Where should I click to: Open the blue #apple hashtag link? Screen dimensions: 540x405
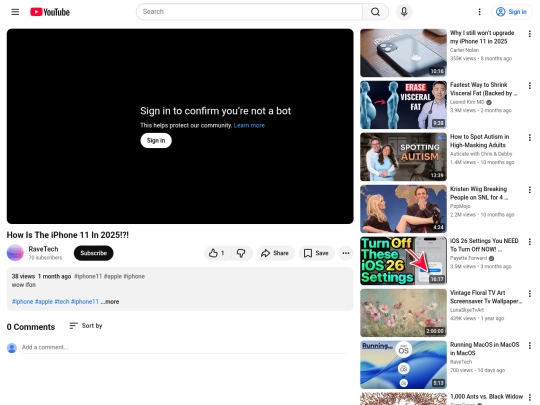tap(44, 302)
